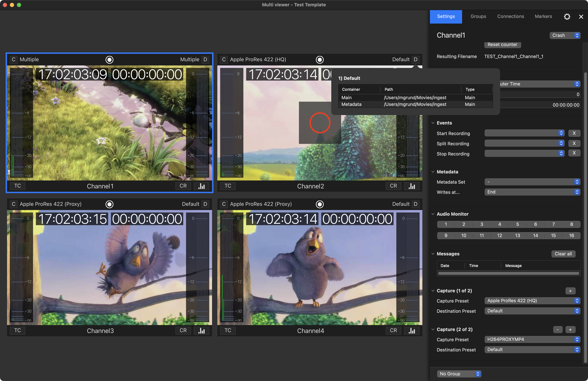This screenshot has height=381, width=588.
Task: Collapse the Metadata section
Action: coord(433,172)
